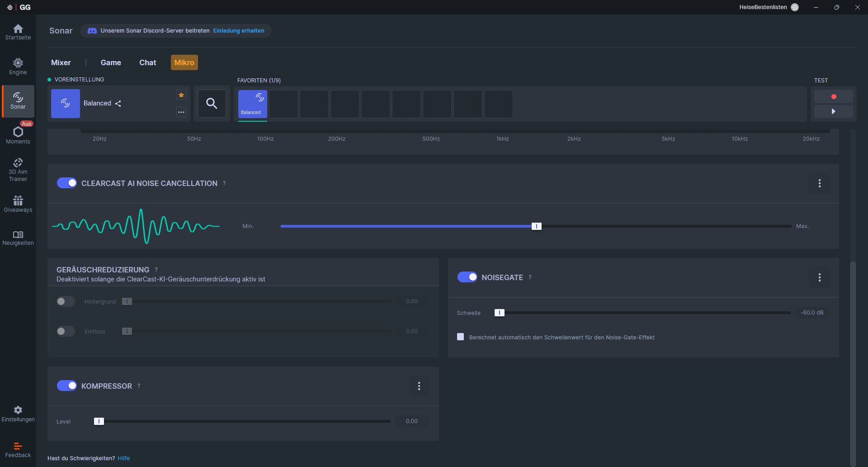Start microphone test recording

pos(833,97)
